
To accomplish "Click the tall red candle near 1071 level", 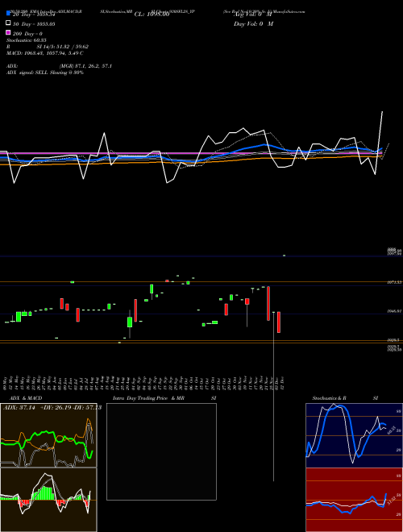I will [268, 303].
